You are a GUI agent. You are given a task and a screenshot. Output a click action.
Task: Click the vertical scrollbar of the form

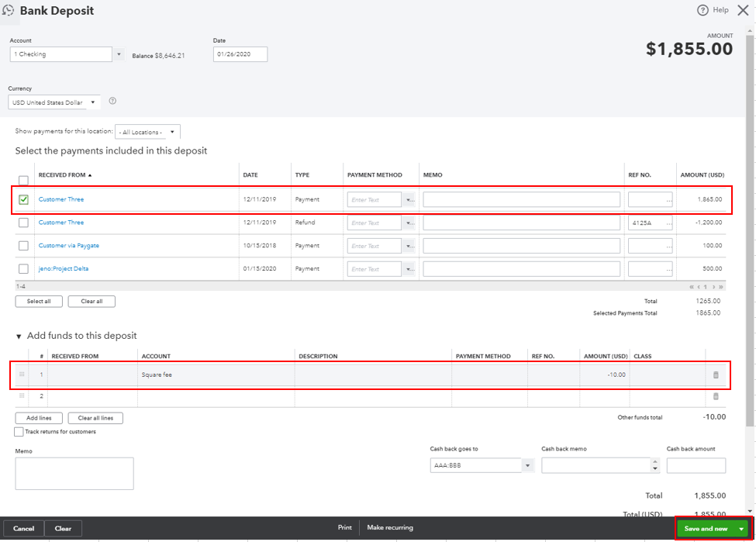pos(749,230)
